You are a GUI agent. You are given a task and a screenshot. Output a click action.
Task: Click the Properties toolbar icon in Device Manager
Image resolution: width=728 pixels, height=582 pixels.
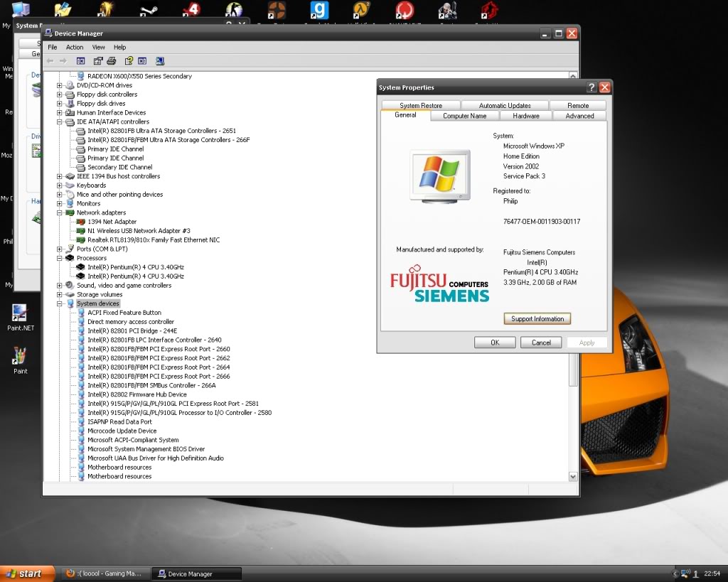pyautogui.click(x=97, y=61)
